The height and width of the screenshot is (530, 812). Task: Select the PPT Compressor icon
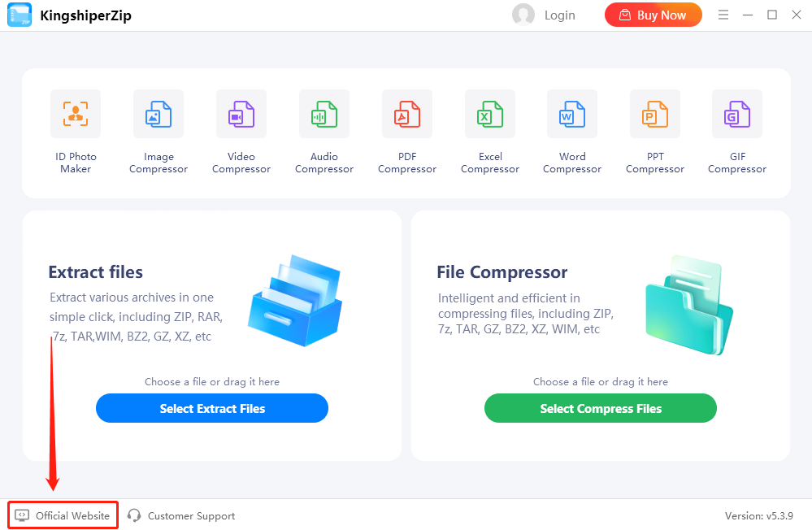pos(655,114)
